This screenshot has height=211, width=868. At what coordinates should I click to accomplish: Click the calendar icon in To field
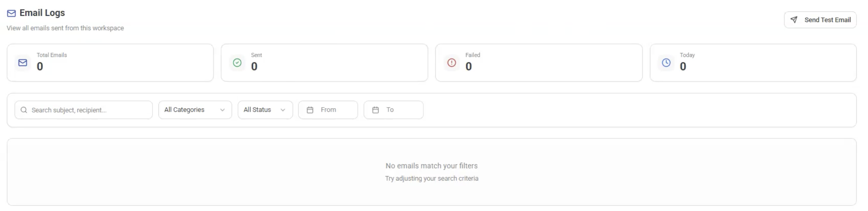coord(375,110)
